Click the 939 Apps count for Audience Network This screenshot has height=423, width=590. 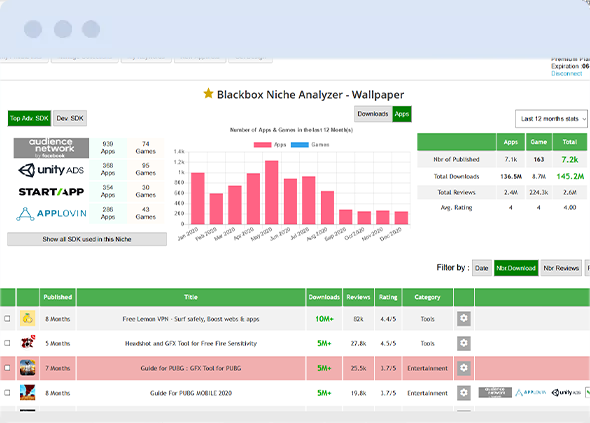click(x=108, y=148)
